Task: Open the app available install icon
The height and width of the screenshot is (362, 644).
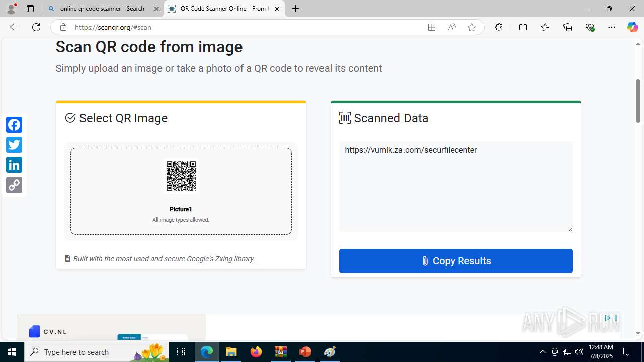Action: pyautogui.click(x=432, y=27)
